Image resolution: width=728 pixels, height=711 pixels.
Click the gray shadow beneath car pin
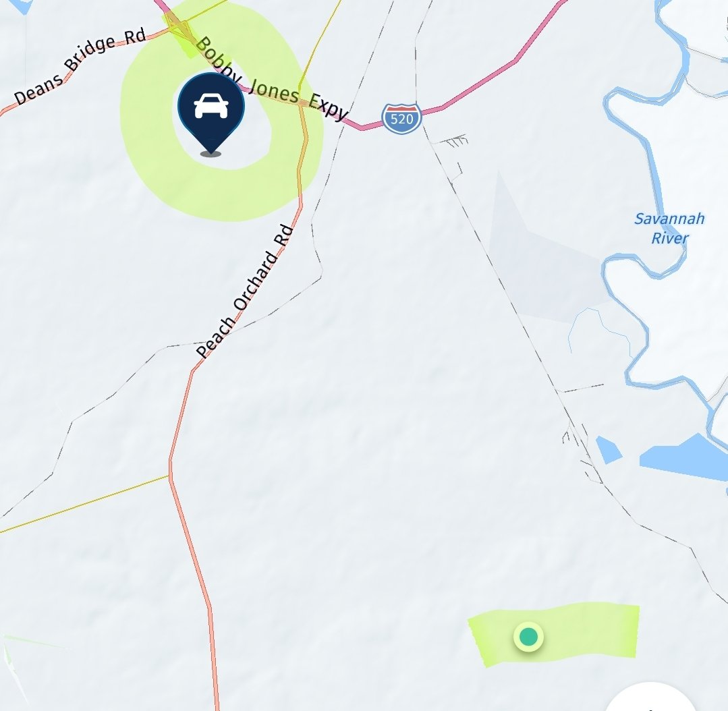pos(211,154)
